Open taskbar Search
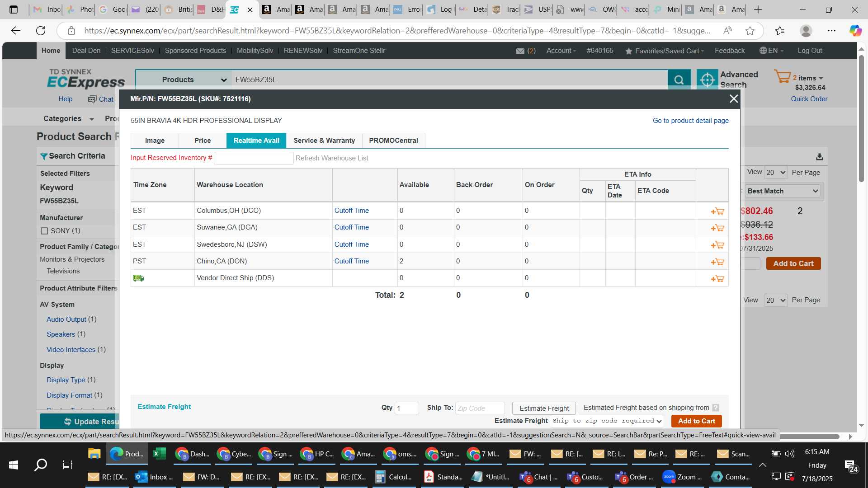The image size is (868, 488). 41,465
